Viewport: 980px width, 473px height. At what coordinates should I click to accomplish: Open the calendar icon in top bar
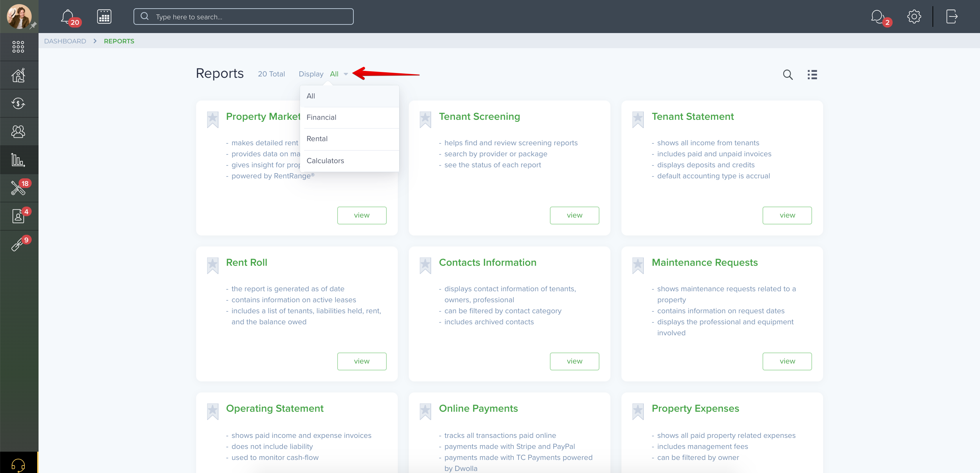click(104, 17)
